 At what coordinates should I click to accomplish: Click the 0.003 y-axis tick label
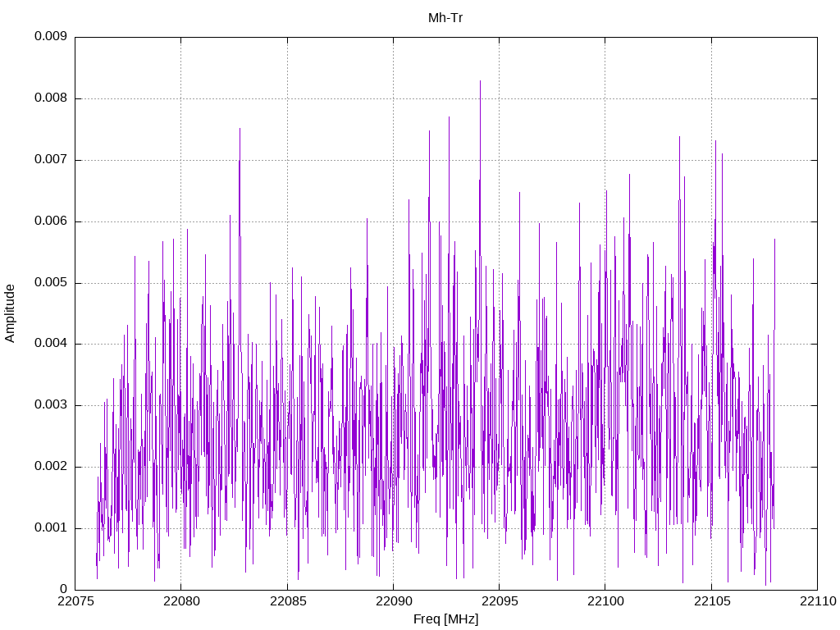pos(51,405)
